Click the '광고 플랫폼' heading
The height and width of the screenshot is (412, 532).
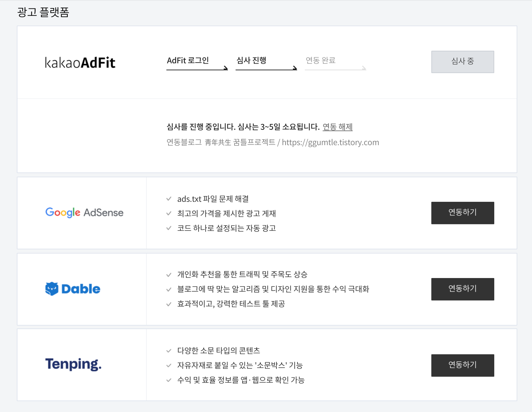[43, 12]
